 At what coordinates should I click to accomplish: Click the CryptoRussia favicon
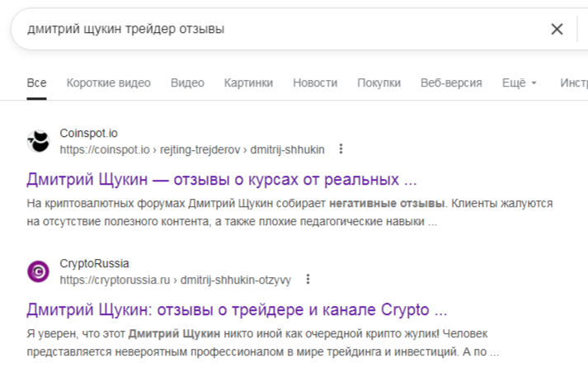[x=39, y=271]
